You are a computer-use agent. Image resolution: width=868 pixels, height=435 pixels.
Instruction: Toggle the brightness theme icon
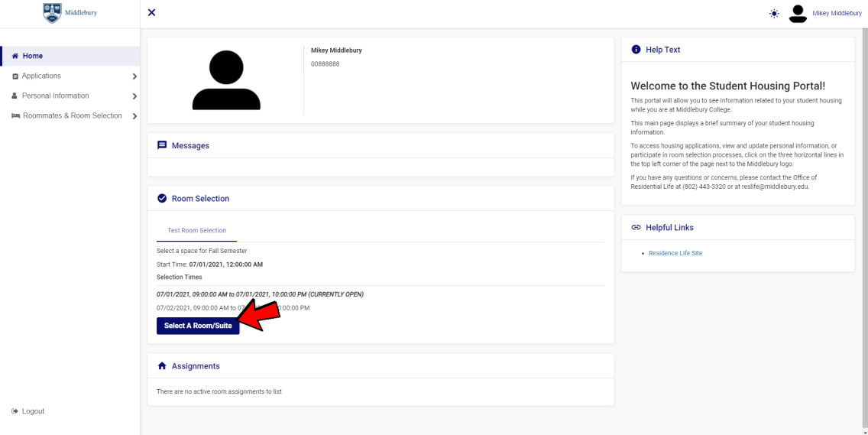click(775, 13)
